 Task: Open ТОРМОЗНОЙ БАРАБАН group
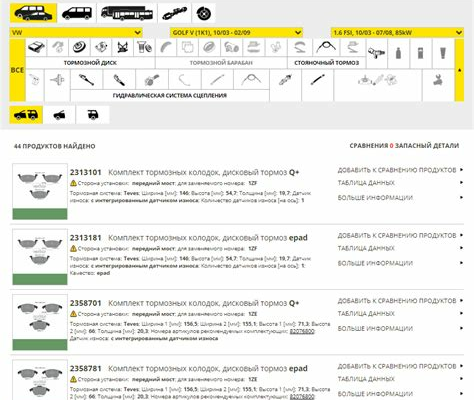click(221, 63)
